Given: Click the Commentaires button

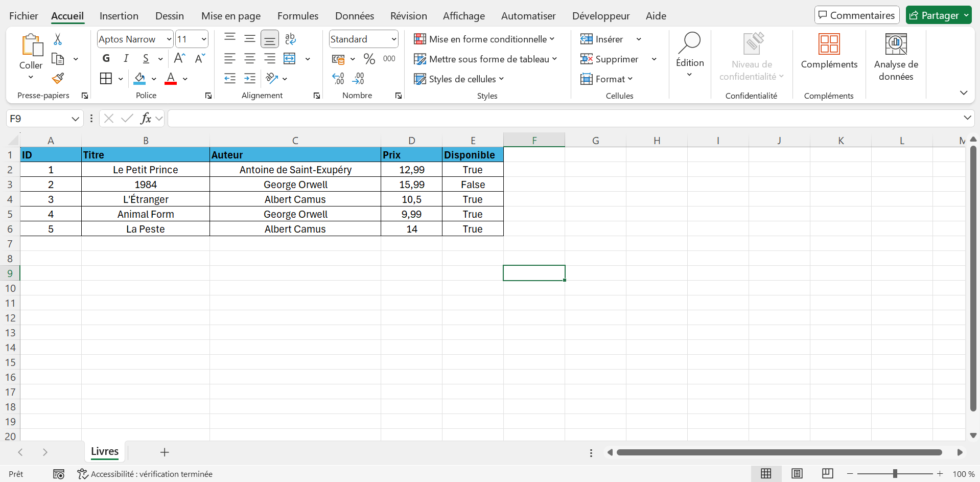Looking at the screenshot, I should [x=857, y=15].
